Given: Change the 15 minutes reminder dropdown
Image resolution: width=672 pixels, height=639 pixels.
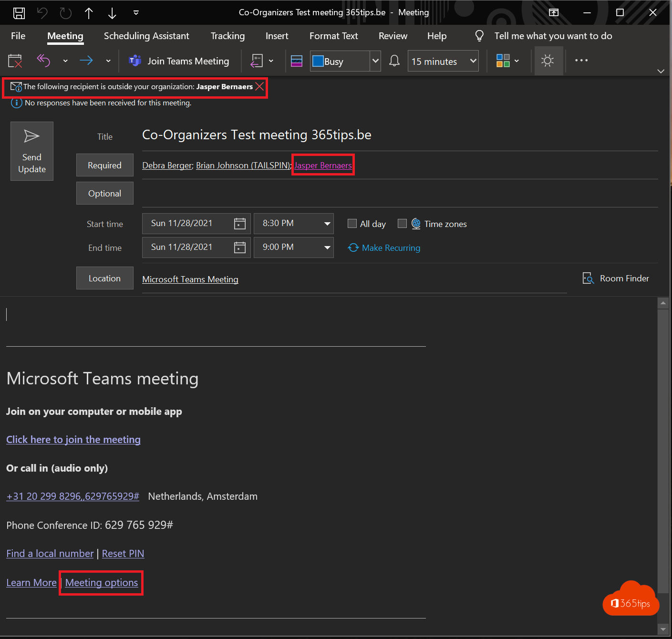Looking at the screenshot, I should pos(472,61).
